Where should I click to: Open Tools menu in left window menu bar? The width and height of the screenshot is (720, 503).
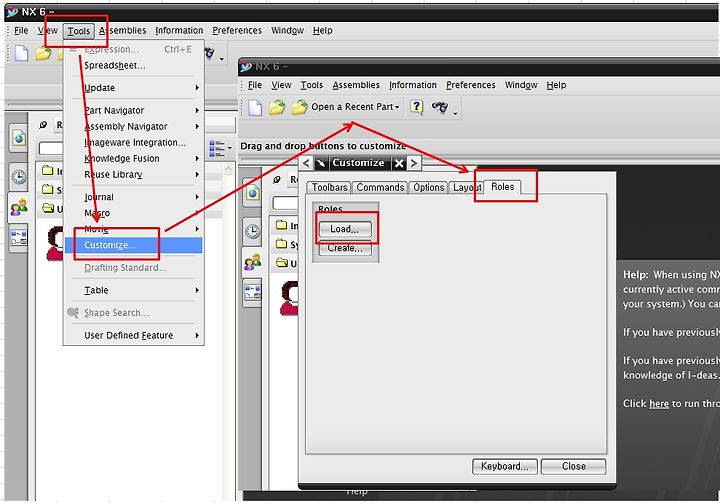(79, 31)
